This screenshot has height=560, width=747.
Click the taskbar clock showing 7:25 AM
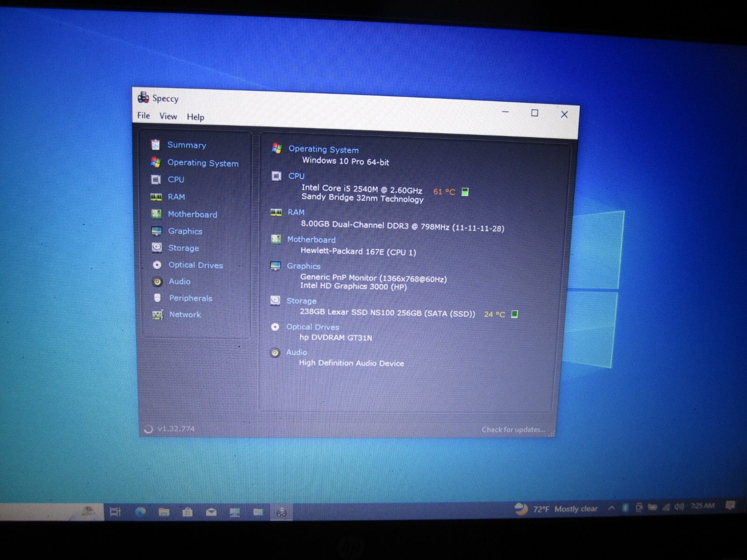703,506
